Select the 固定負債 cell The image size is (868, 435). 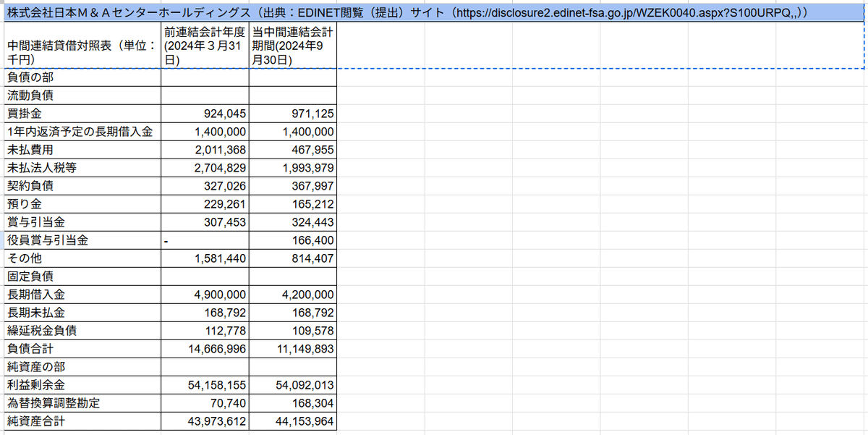tap(82, 276)
